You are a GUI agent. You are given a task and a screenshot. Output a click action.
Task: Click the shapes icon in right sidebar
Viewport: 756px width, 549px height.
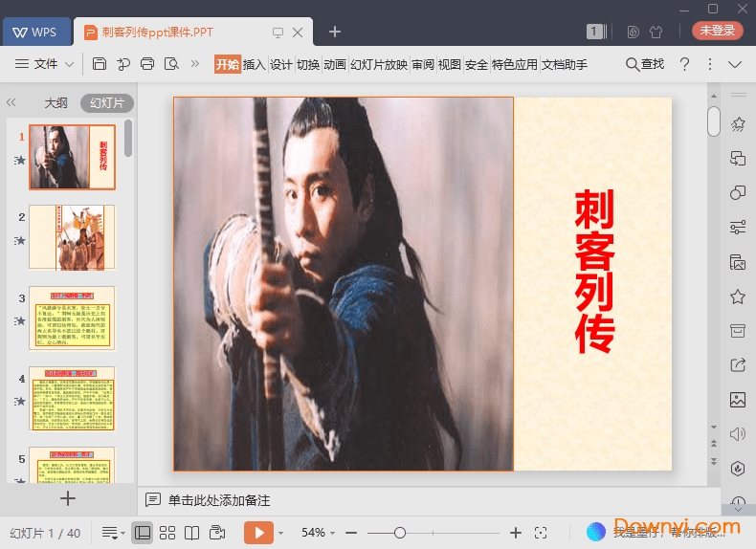[x=738, y=192]
